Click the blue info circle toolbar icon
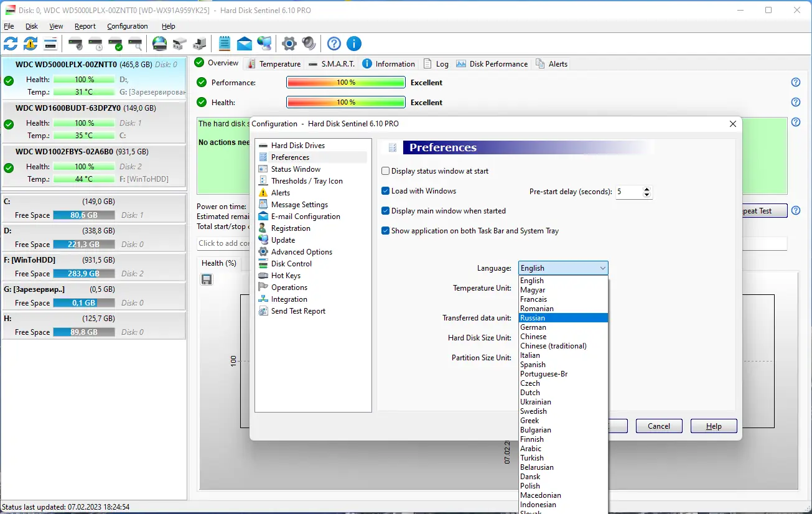The width and height of the screenshot is (812, 514). pyautogui.click(x=354, y=44)
